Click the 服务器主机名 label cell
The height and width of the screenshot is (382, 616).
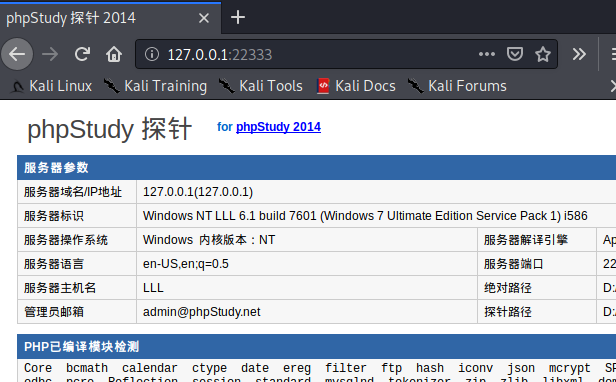(x=77, y=288)
